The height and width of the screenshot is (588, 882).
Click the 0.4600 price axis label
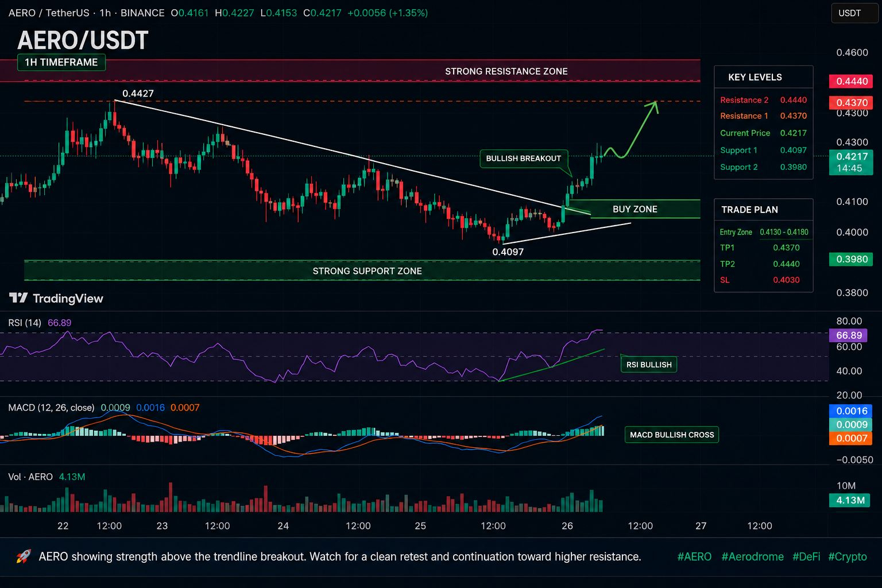pos(852,52)
